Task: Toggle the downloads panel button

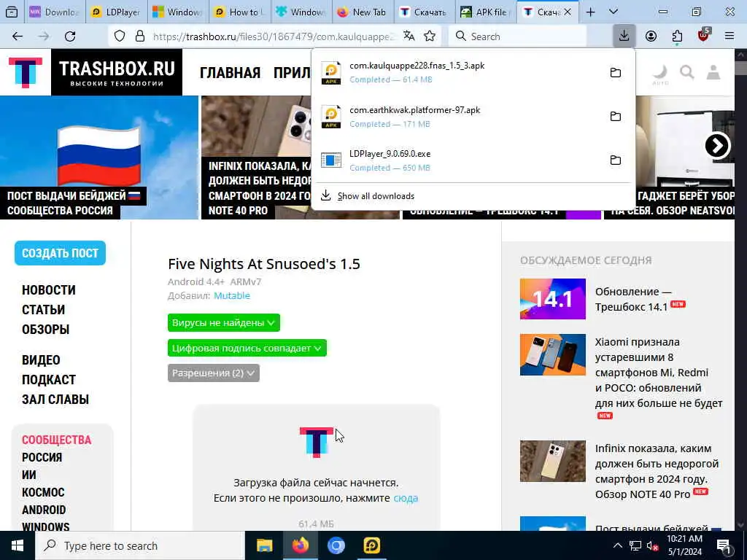Action: (624, 36)
